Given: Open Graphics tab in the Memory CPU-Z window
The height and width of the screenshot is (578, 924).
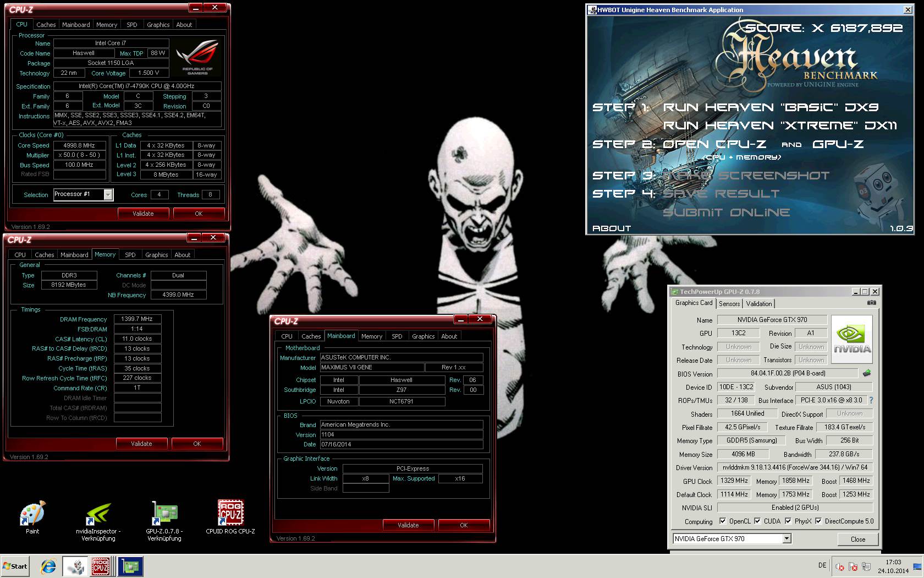Looking at the screenshot, I should 157,255.
